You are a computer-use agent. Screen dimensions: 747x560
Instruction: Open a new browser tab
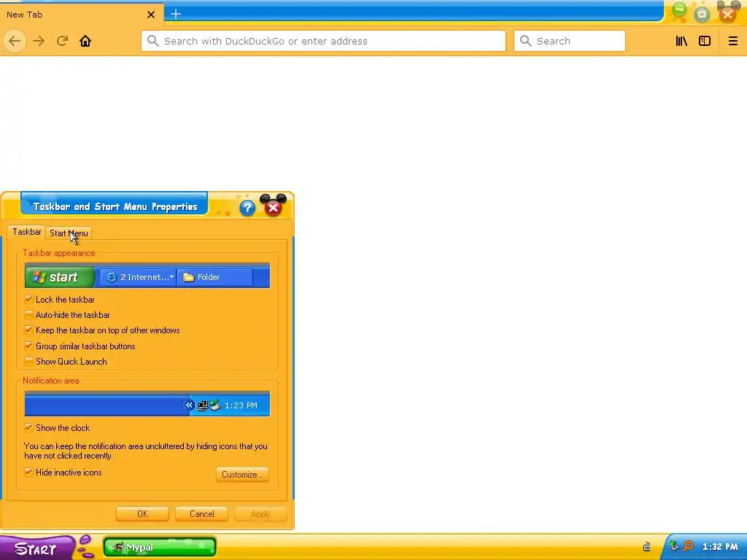[x=176, y=14]
